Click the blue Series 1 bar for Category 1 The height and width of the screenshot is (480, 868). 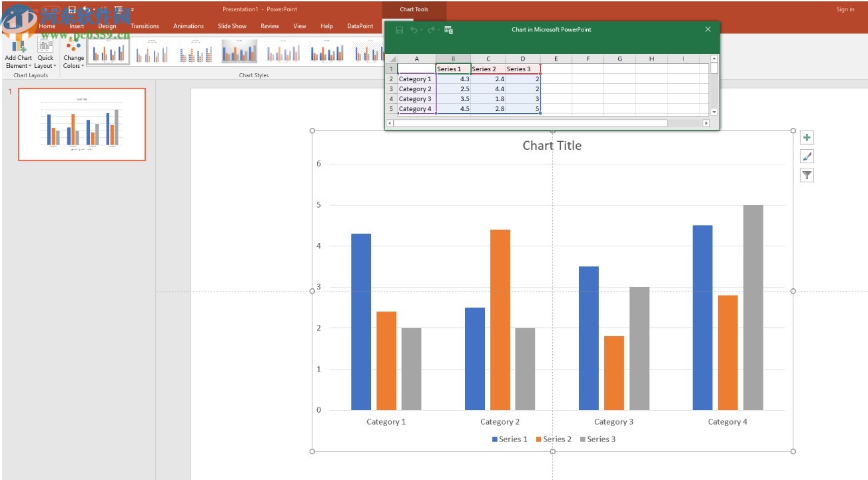tap(361, 322)
